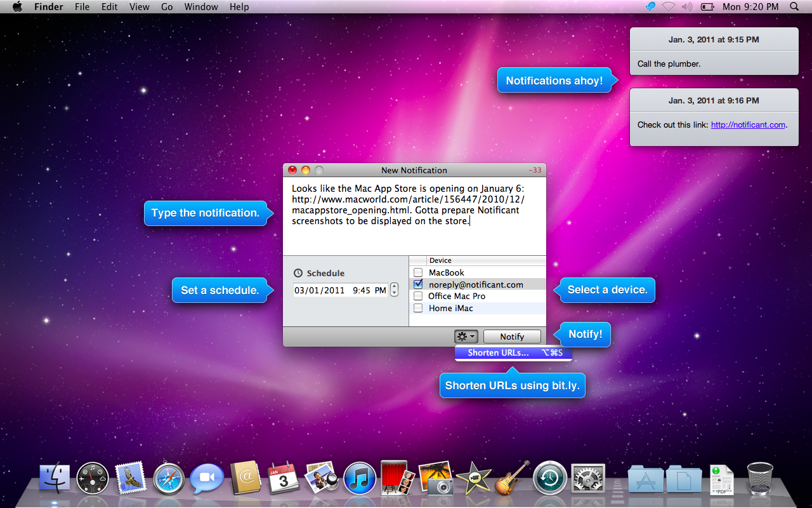This screenshot has width=812, height=508.
Task: Click the schedule date/time stepper arrows
Action: point(395,290)
